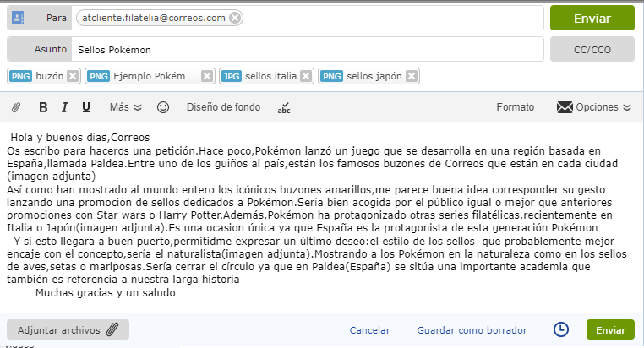Click in the message body at 'Muchas gracias y un saludo'

[x=105, y=292]
